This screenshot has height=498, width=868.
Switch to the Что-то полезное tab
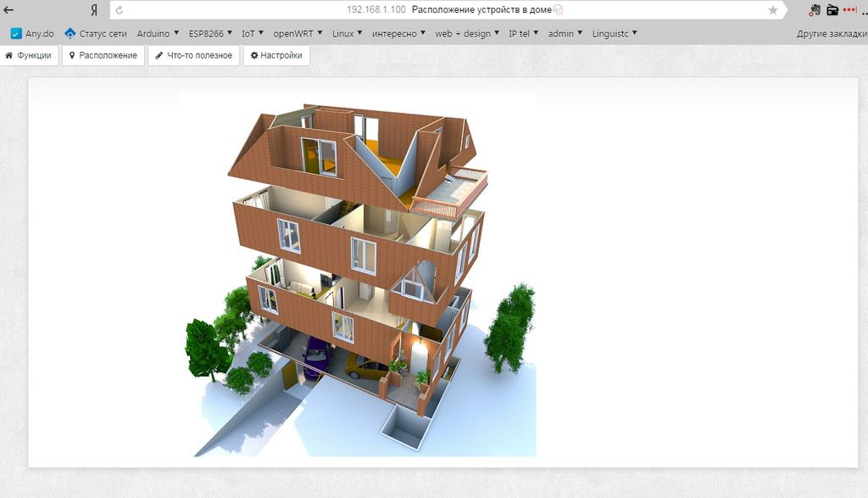pyautogui.click(x=194, y=55)
